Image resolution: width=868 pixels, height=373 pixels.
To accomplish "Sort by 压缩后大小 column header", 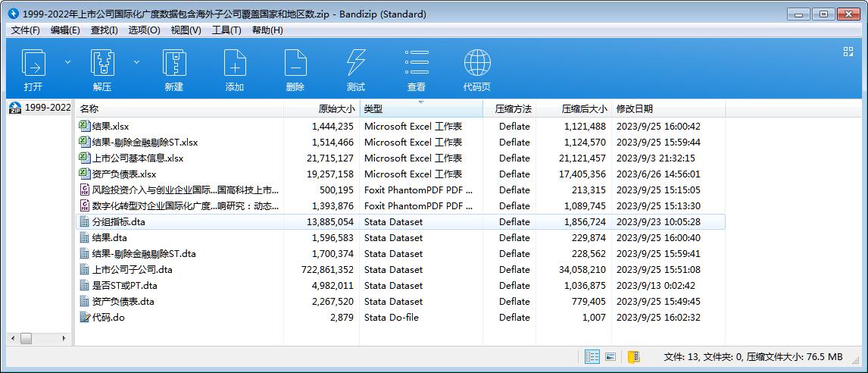I will click(x=573, y=109).
